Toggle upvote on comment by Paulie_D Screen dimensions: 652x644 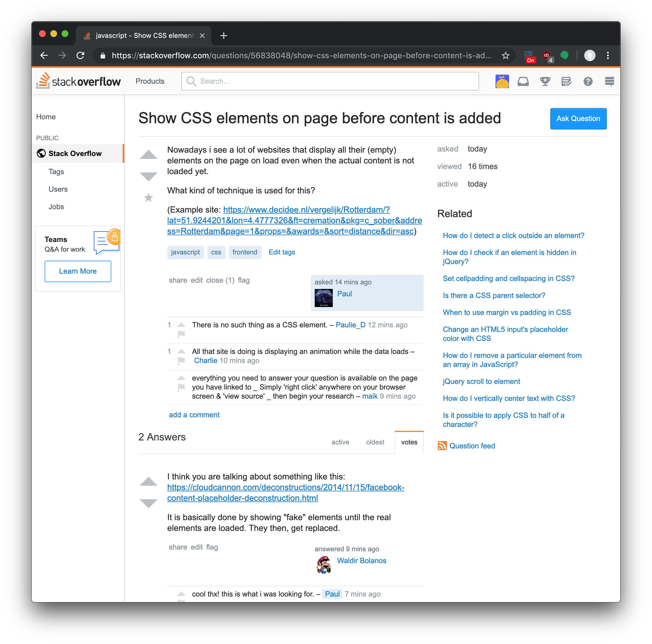(x=181, y=324)
